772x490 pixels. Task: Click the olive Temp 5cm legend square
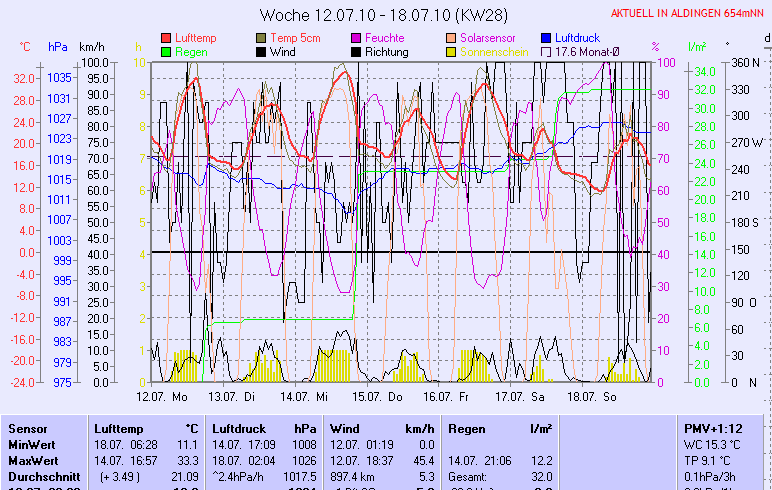[x=262, y=38]
